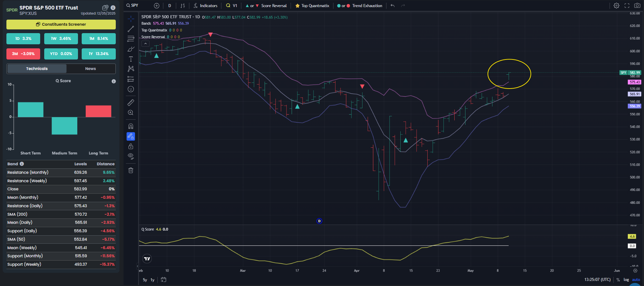Click the Short Term Q Score bar

coord(30,110)
